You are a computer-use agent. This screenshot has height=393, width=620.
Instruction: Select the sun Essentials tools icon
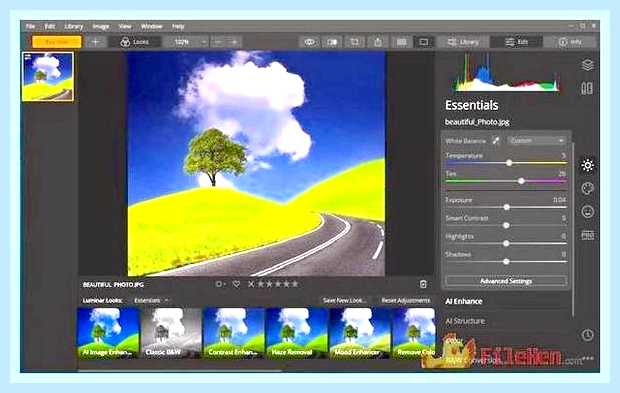[x=588, y=165]
